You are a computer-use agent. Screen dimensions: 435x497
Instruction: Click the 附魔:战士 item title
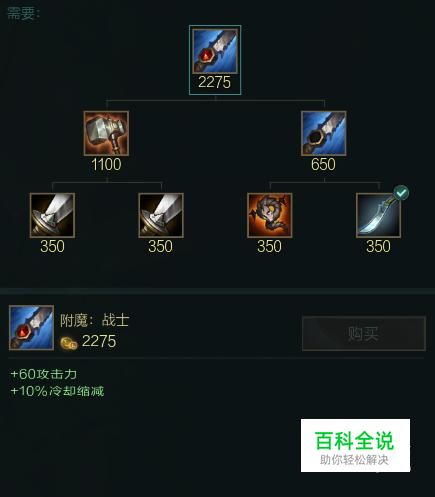pyautogui.click(x=94, y=320)
